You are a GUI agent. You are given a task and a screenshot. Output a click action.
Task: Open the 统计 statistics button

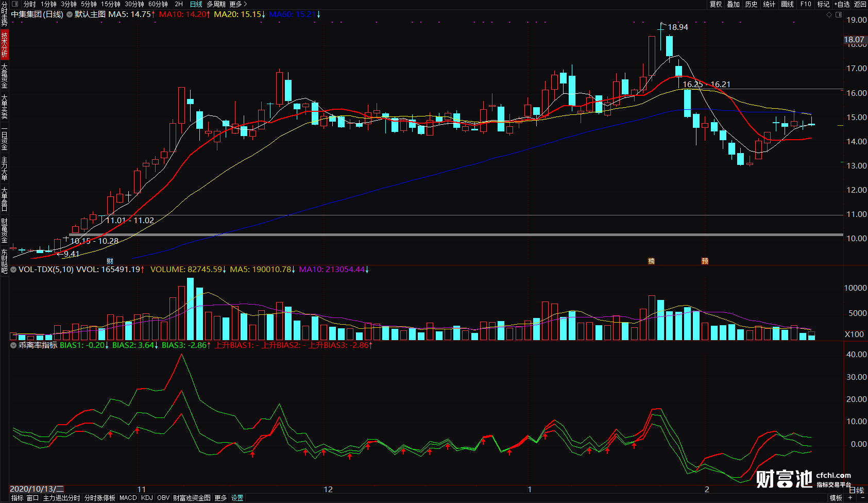click(x=769, y=4)
